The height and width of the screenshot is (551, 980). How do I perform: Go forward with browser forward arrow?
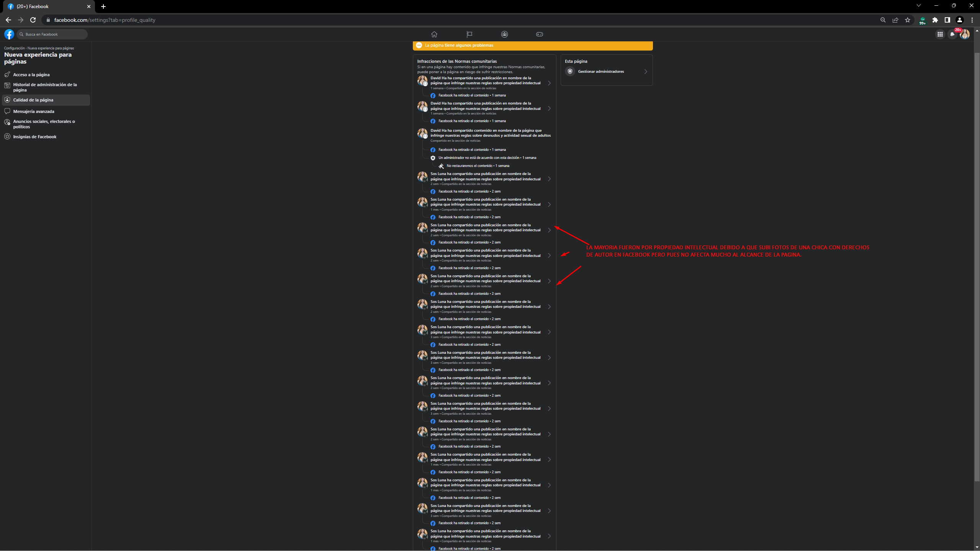(x=21, y=20)
